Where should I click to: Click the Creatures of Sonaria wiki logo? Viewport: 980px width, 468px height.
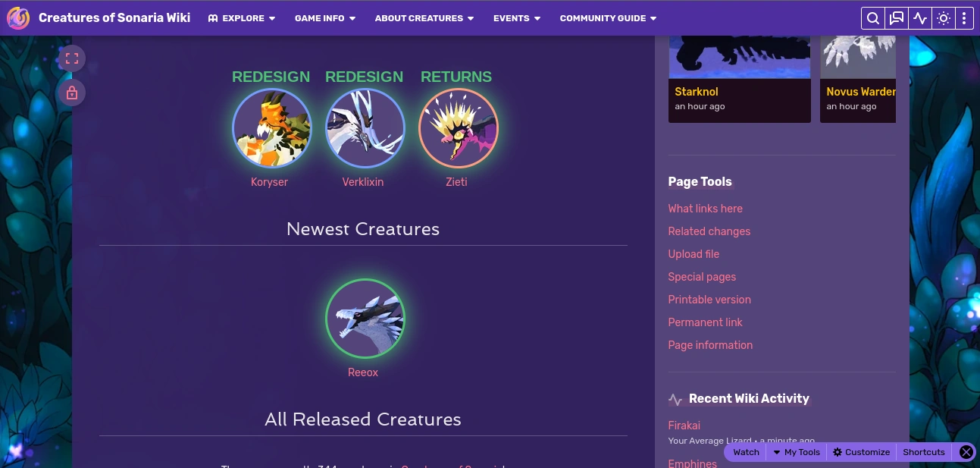point(18,17)
